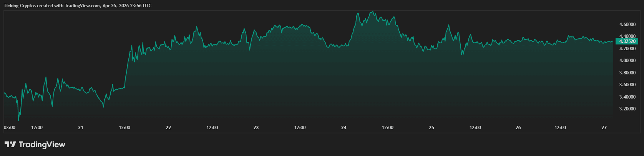The image size is (644, 156).
Task: Select date 26 on the time axis
Action: click(518, 128)
